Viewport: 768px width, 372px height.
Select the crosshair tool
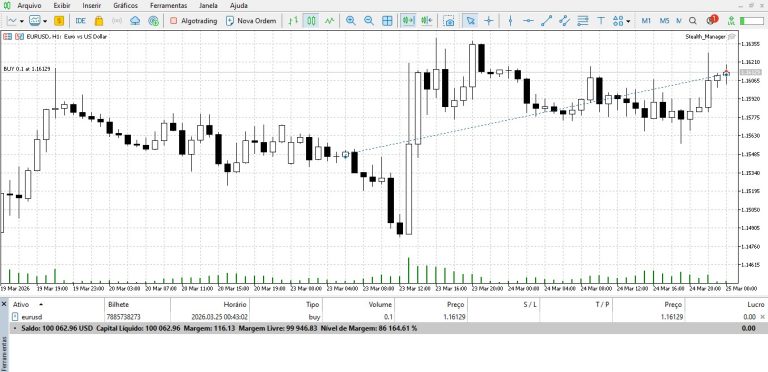pyautogui.click(x=488, y=21)
